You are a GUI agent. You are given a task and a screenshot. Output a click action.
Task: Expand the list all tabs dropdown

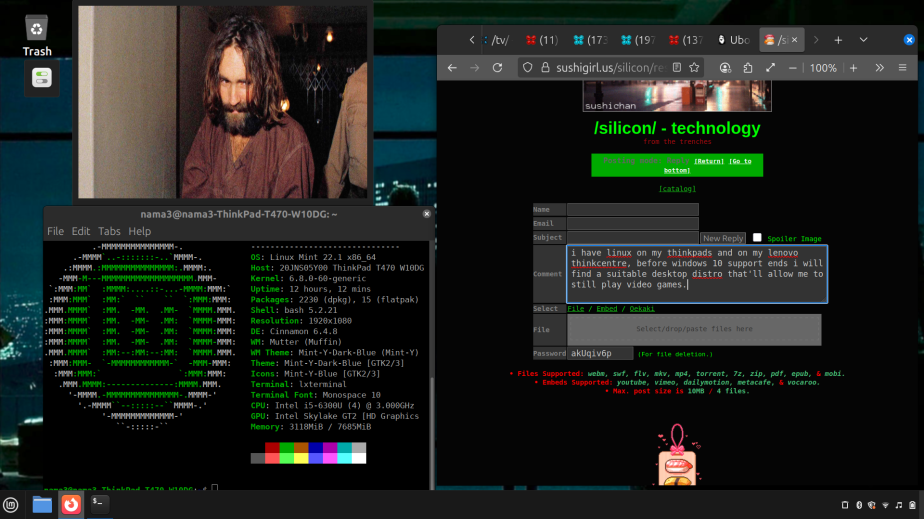point(863,40)
